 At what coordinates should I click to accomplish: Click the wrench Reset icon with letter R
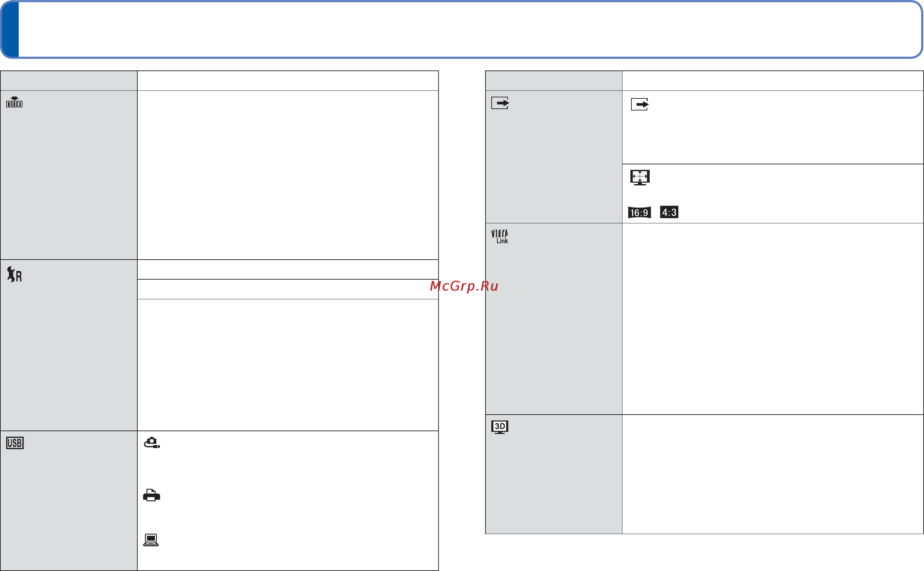click(14, 274)
